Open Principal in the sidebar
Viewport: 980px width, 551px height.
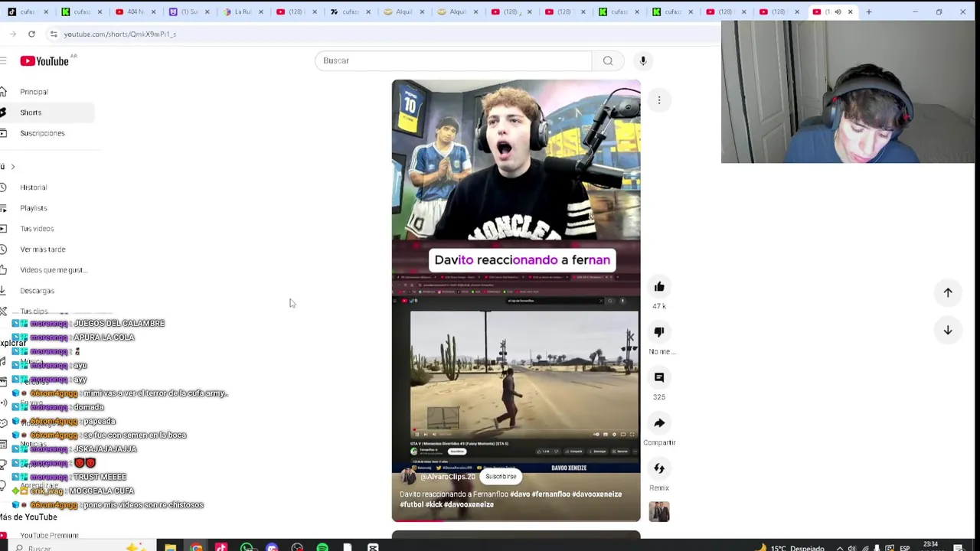pyautogui.click(x=34, y=92)
